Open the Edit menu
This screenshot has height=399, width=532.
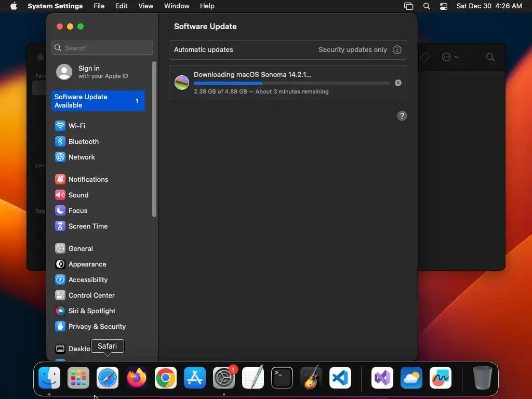pos(121,6)
